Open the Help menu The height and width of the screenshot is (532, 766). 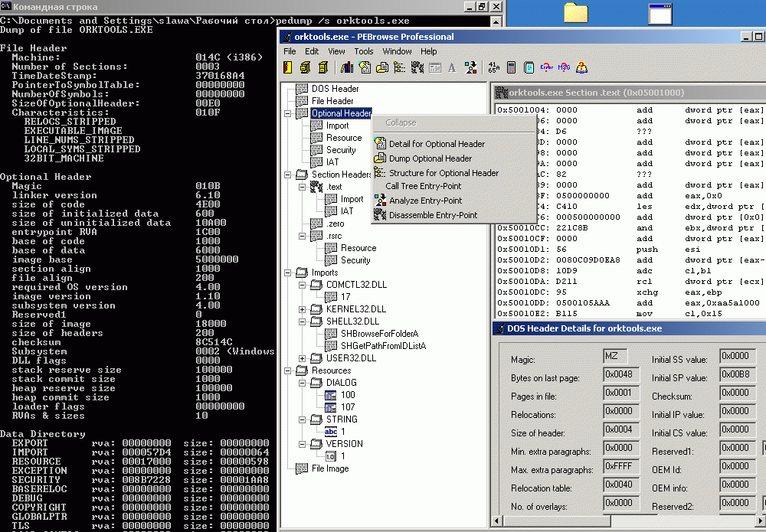428,51
